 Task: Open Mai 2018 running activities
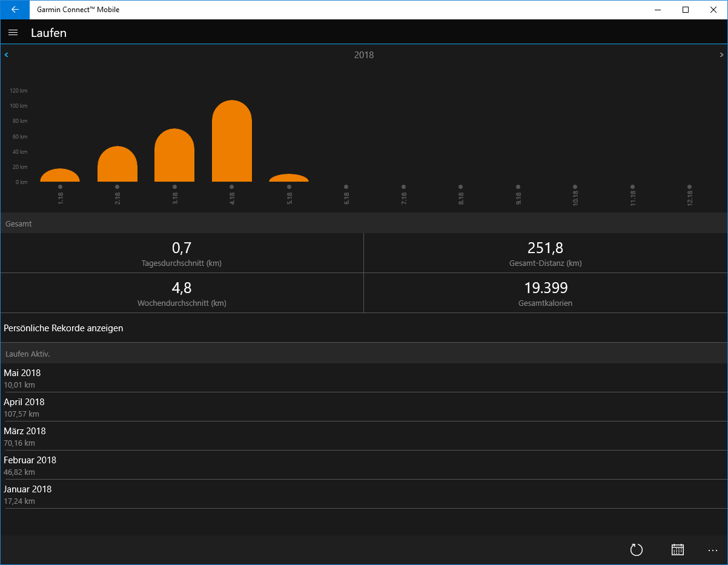point(22,378)
